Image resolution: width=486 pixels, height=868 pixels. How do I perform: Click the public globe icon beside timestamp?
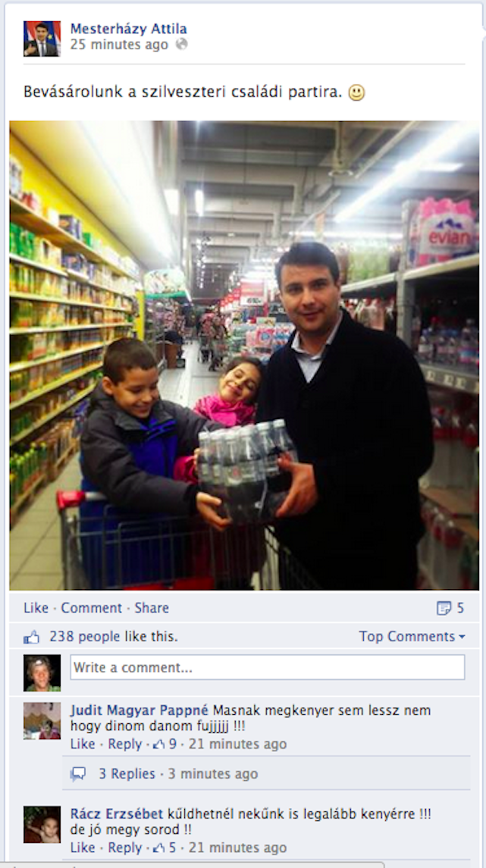click(x=181, y=44)
